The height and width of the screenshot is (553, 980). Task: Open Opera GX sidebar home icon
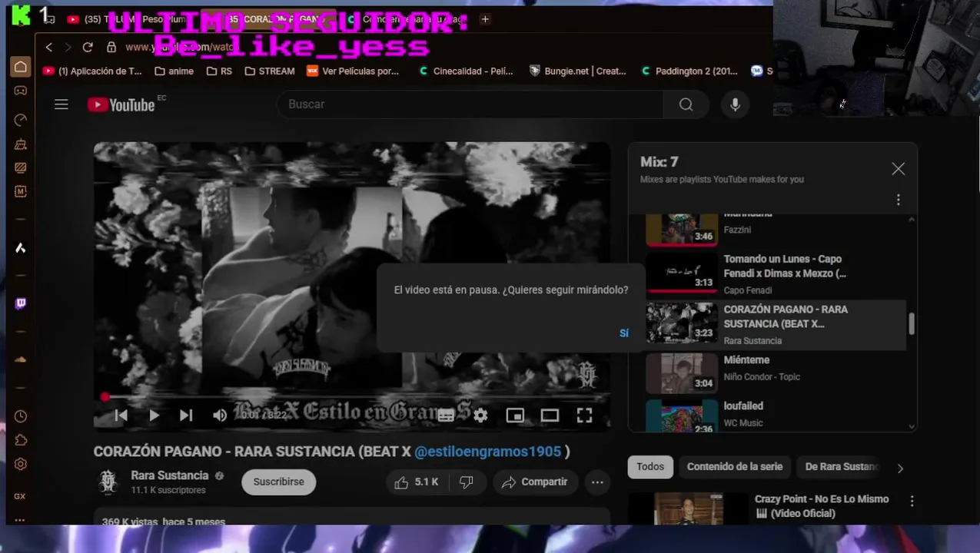pyautogui.click(x=21, y=67)
